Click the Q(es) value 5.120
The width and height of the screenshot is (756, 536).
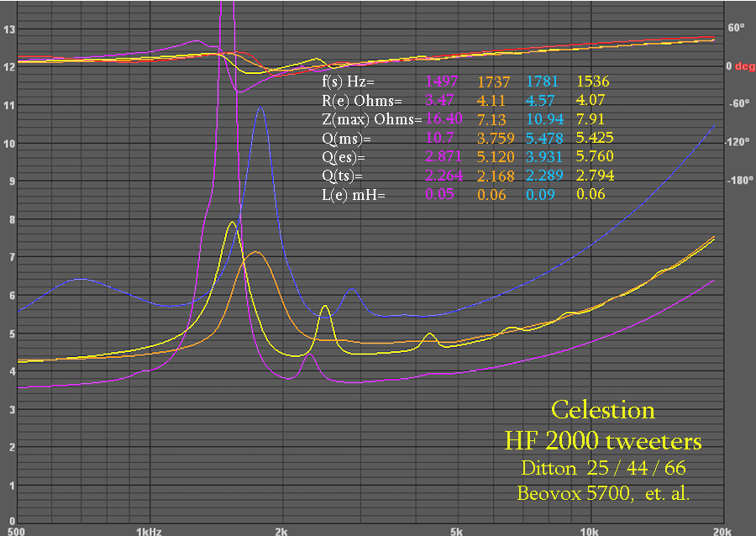[x=496, y=157]
